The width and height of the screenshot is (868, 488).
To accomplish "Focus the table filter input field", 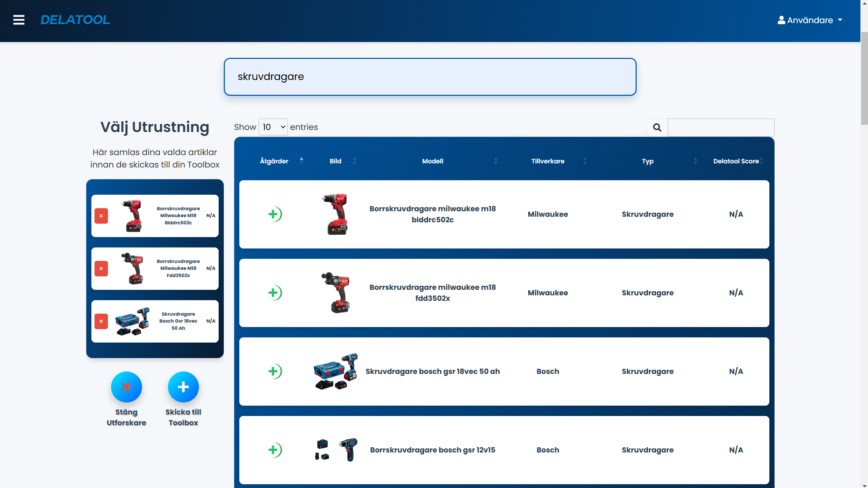I will (721, 128).
